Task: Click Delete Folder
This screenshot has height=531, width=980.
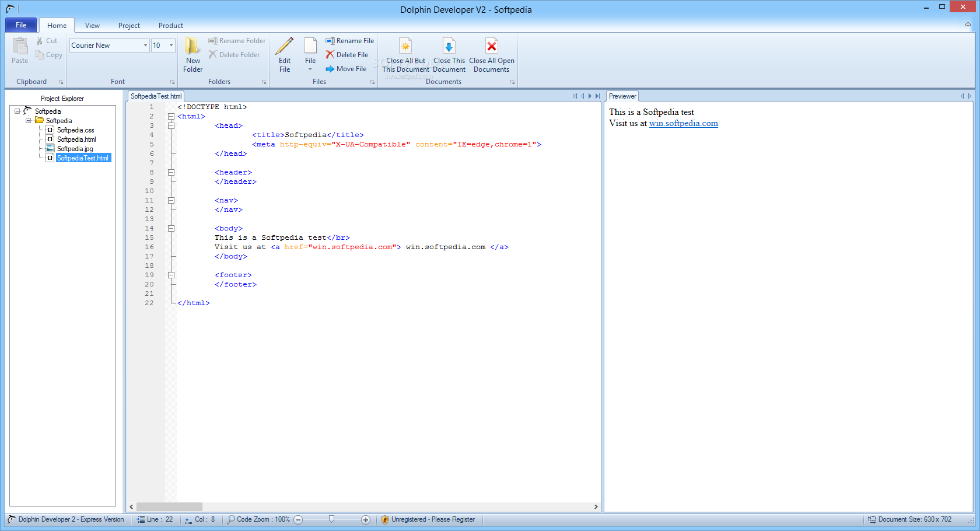Action: [235, 55]
